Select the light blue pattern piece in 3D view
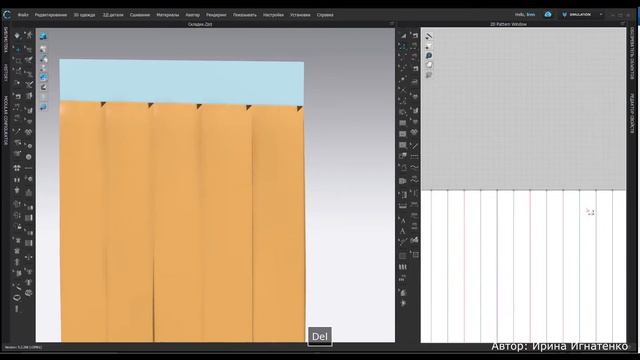This screenshot has height=360, width=640. [182, 81]
